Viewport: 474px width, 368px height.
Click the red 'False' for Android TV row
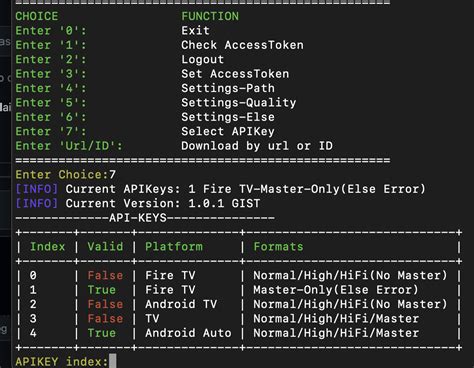105,304
